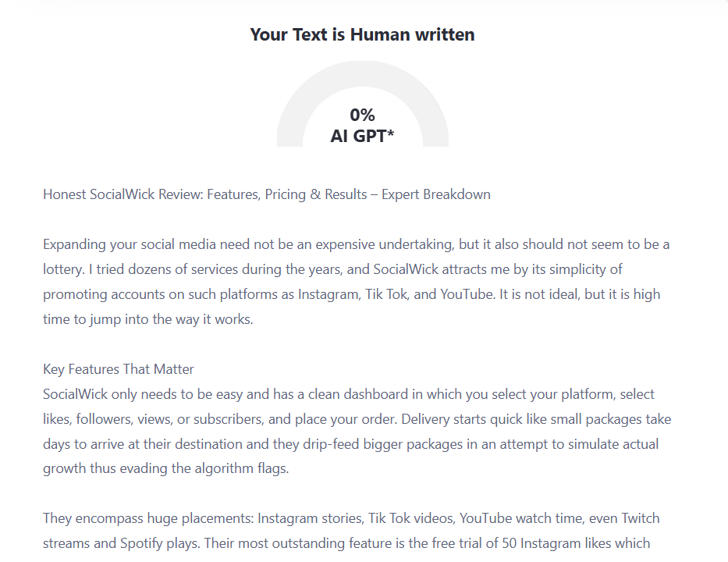Click the "Key Features That Matter" subheading
This screenshot has height=562, width=728.
[119, 369]
